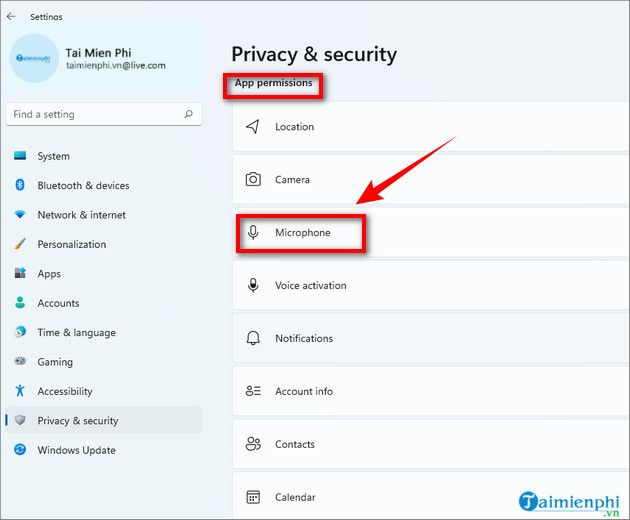
Task: Click the Network wifi icon
Action: (20, 214)
